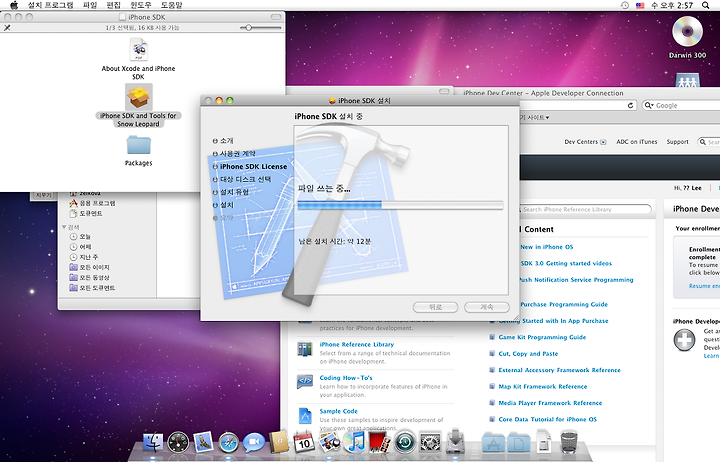Select the Packages folder
The width and height of the screenshot is (720, 462).
138,151
